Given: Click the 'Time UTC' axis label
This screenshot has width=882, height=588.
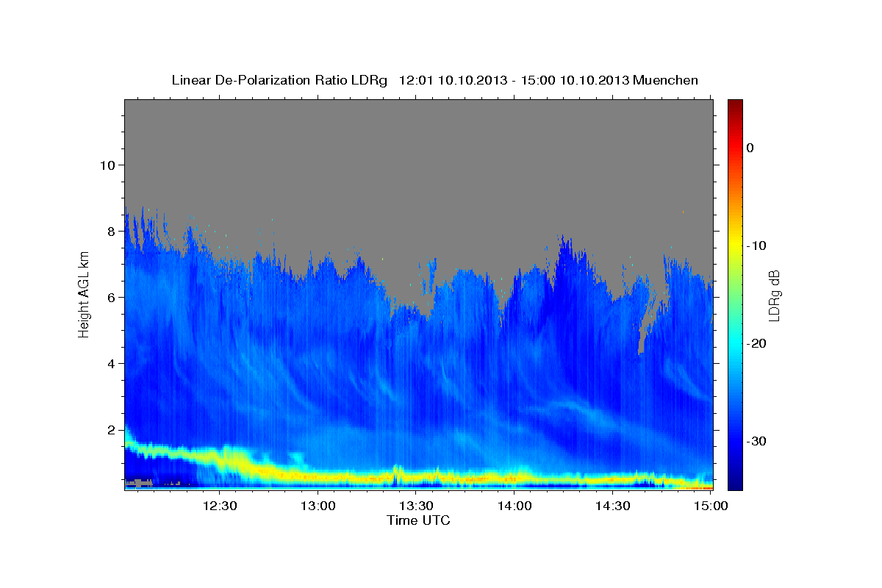Looking at the screenshot, I should click(x=418, y=520).
